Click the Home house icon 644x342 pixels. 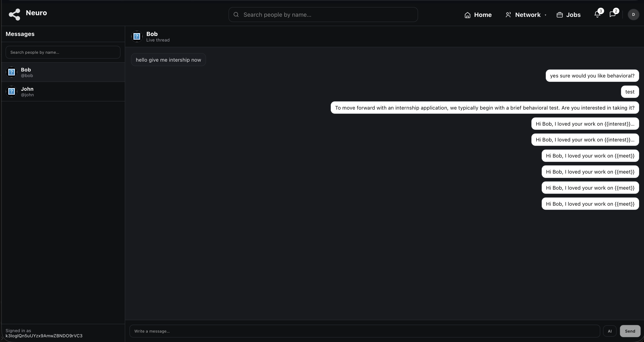[x=467, y=15]
